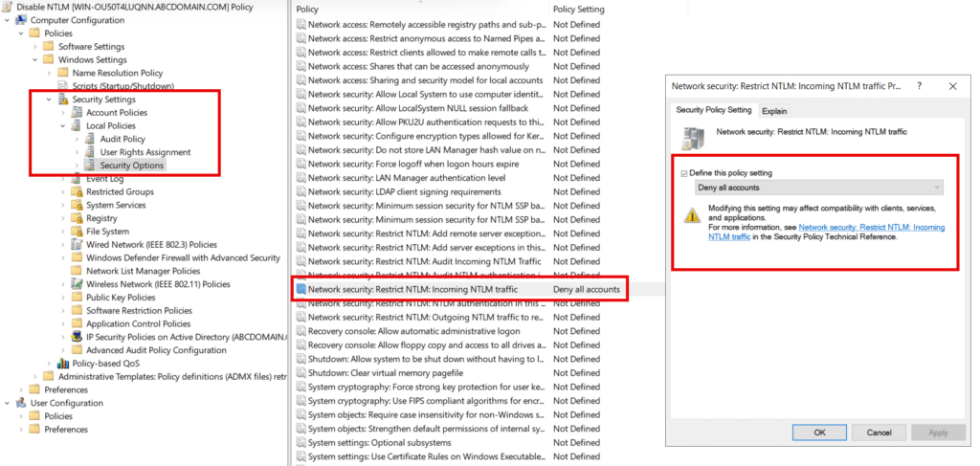
Task: Select Windows Defender Firewall with Advanced Security
Action: click(183, 257)
